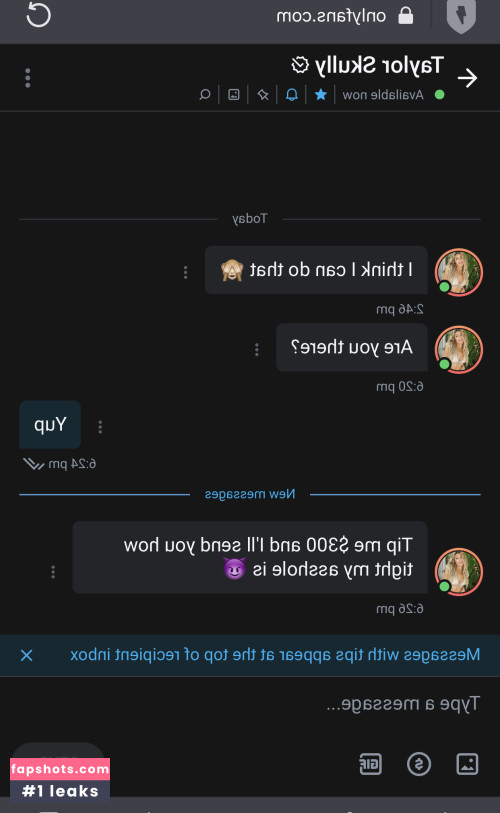The height and width of the screenshot is (813, 500).
Task: Open the Brave shield icon in address bar
Action: 461,17
